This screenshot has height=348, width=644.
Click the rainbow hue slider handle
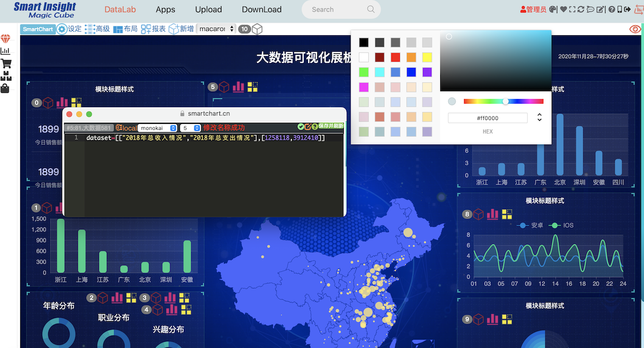coord(506,102)
